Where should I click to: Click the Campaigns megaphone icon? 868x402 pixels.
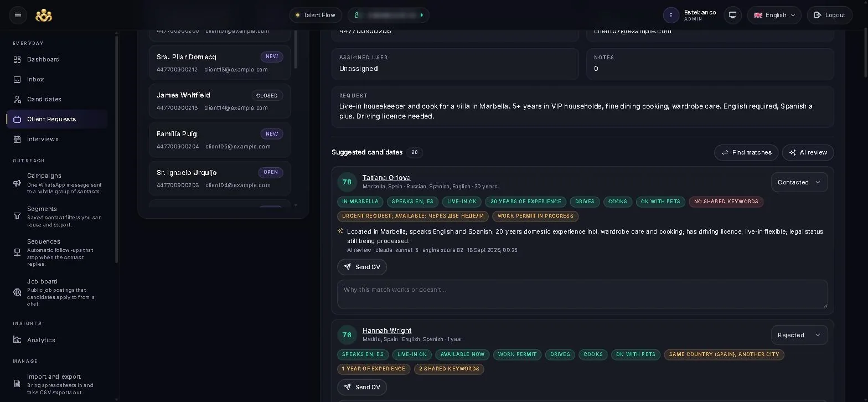point(17,183)
